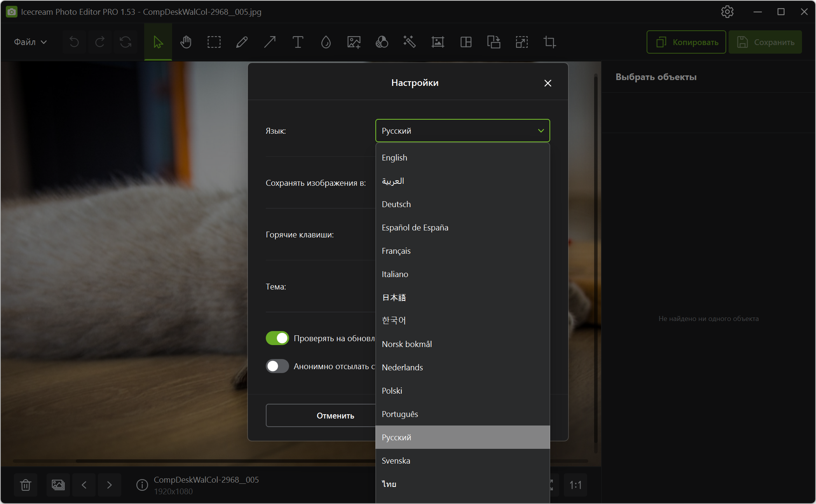Select the arrow drawing tool

tap(270, 42)
